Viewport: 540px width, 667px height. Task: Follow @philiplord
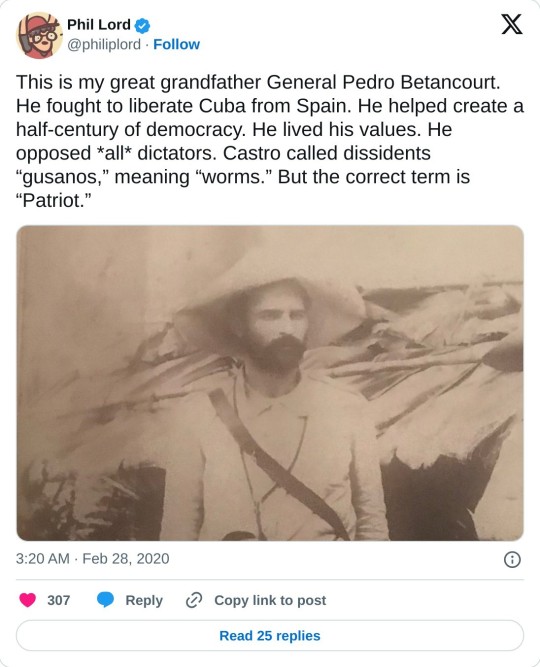(176, 44)
